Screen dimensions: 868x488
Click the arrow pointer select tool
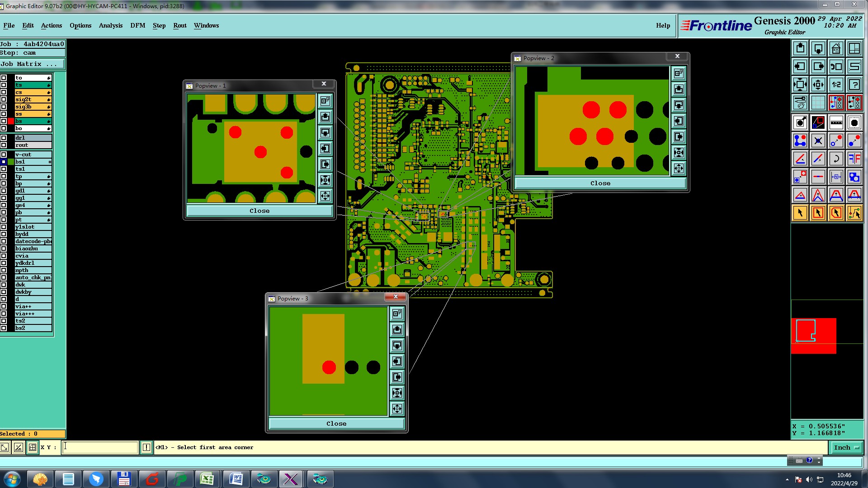tap(800, 213)
